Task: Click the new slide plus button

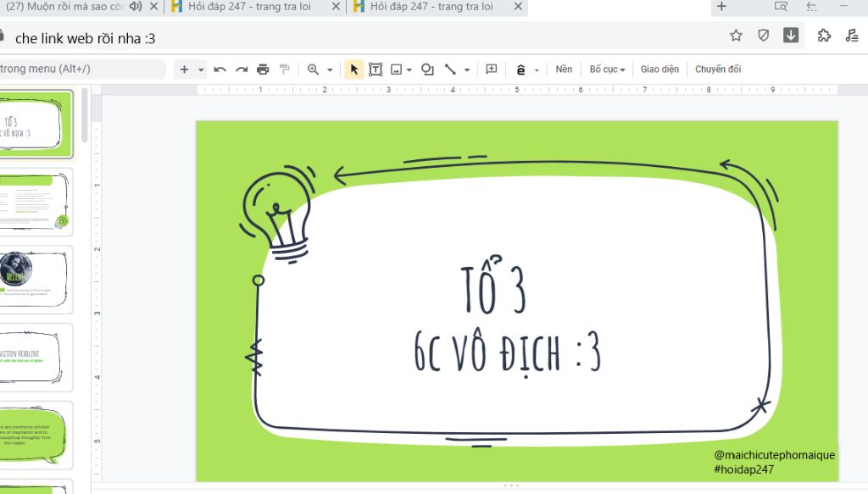Action: click(x=184, y=69)
